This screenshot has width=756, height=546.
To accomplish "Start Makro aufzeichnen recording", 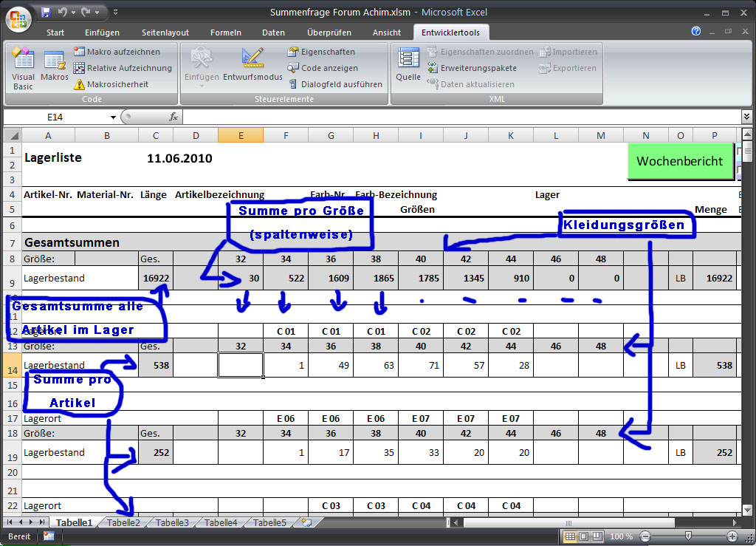I will 117,52.
